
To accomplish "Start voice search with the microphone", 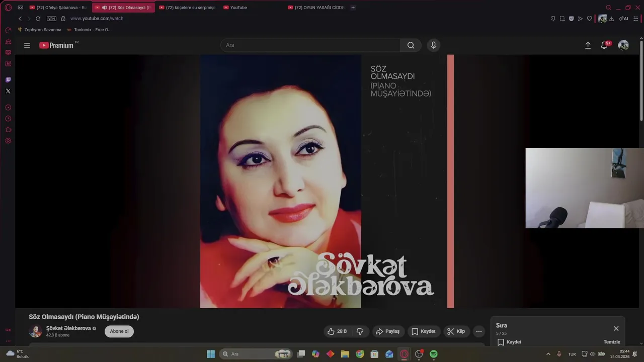I will [x=434, y=45].
